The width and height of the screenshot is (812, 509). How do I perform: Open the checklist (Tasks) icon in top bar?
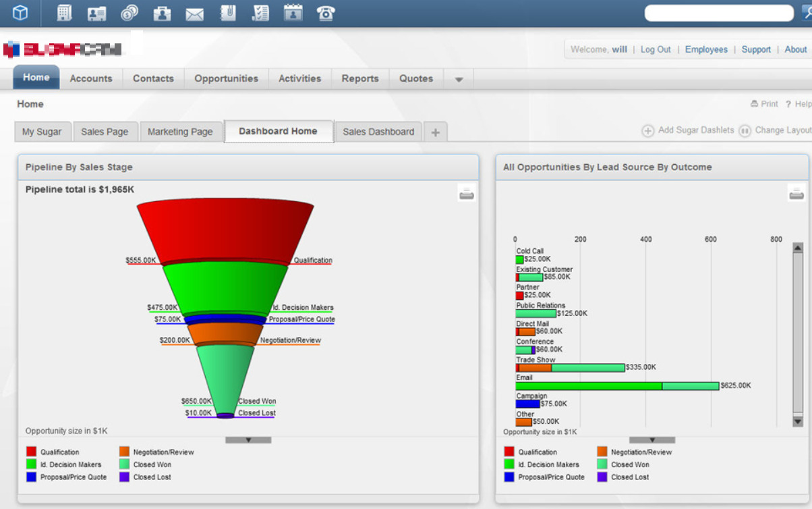pos(260,13)
